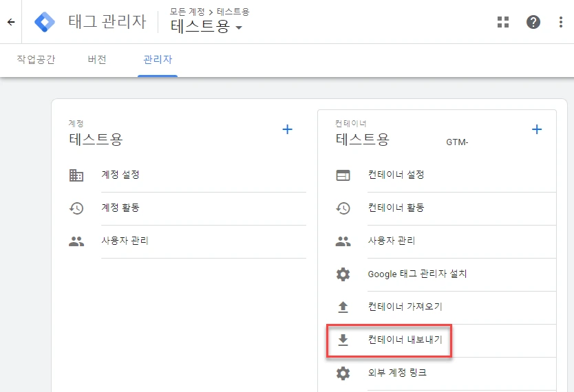The height and width of the screenshot is (392, 574).
Task: Click the people icon in the container column
Action: pos(343,241)
